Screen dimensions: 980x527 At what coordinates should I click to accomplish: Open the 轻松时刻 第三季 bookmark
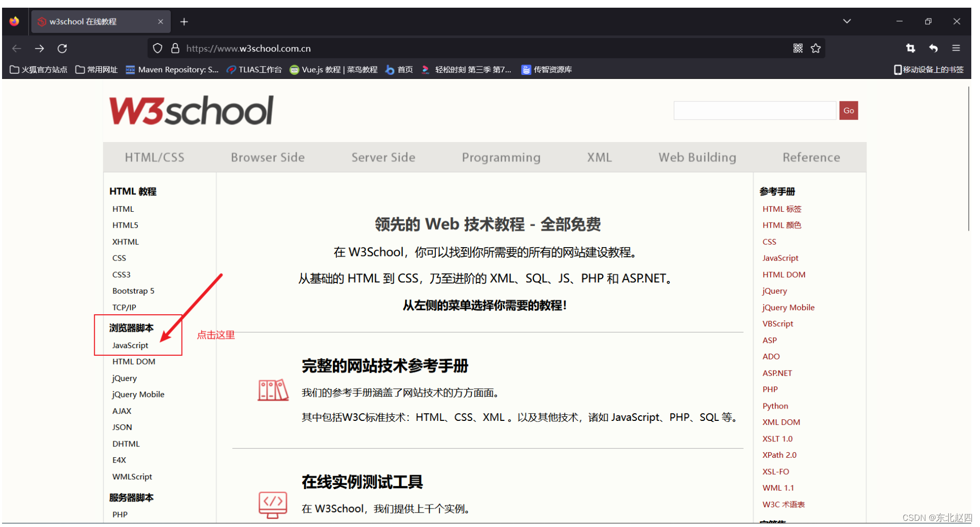[466, 70]
